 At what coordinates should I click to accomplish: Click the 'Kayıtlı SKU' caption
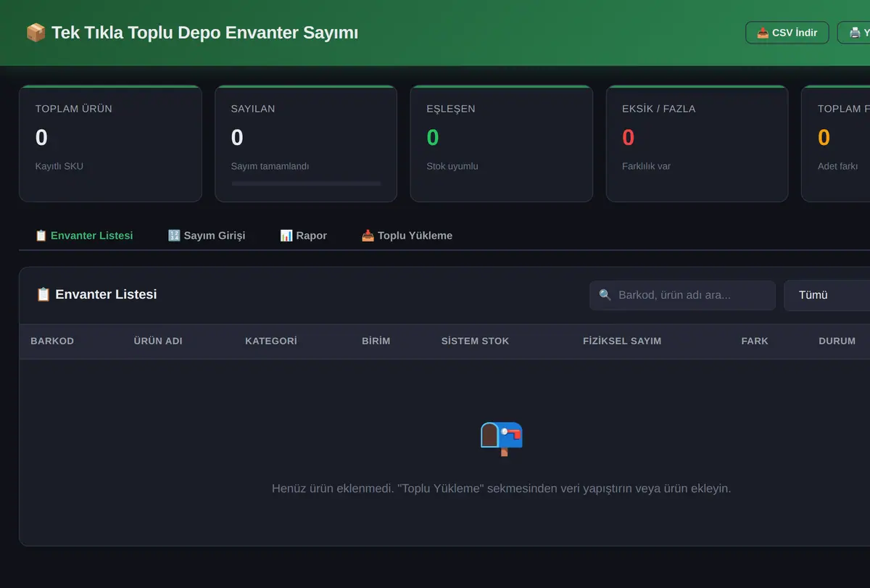pyautogui.click(x=59, y=166)
